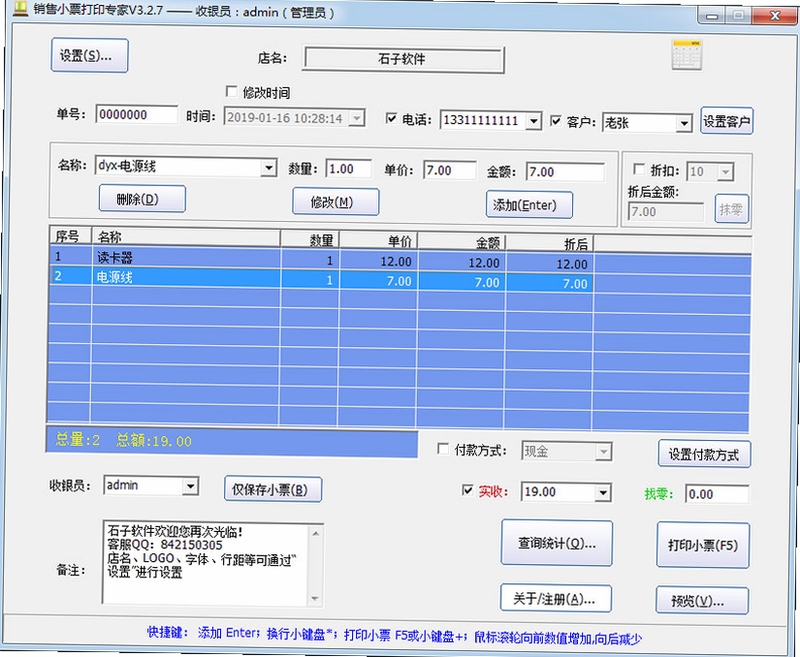Open the 折扣 value dropdown showing 10
800x657 pixels.
click(725, 172)
